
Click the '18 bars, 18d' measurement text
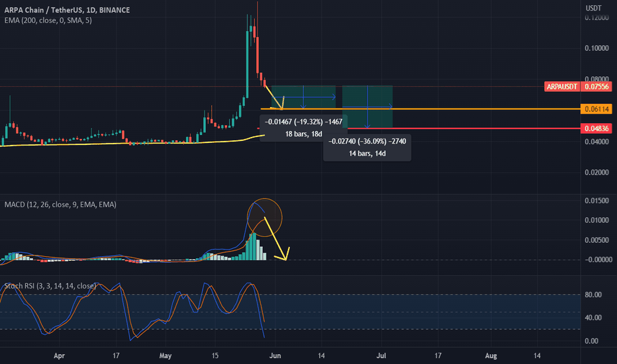(303, 134)
